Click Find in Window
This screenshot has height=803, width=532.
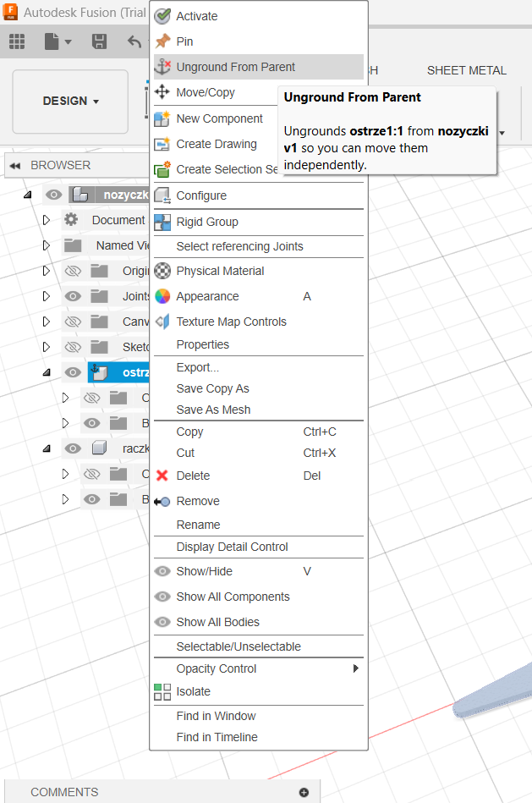[x=216, y=716]
